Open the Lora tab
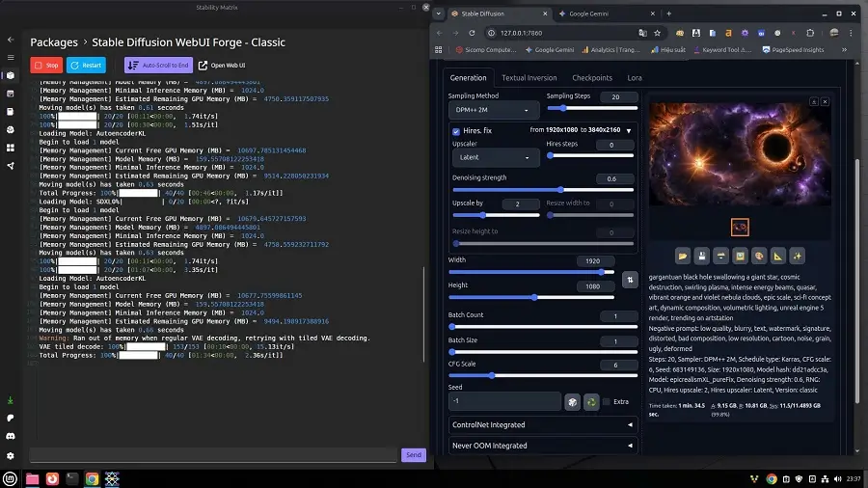This screenshot has width=868, height=488. (x=635, y=77)
